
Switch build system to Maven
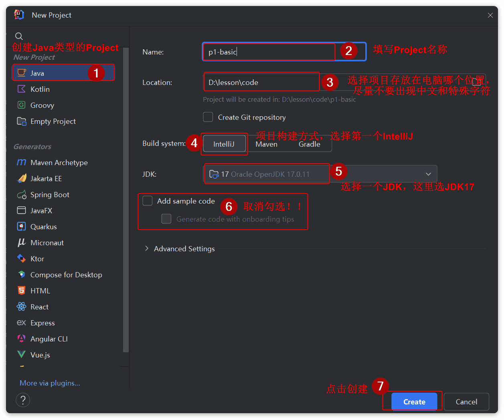coord(267,144)
